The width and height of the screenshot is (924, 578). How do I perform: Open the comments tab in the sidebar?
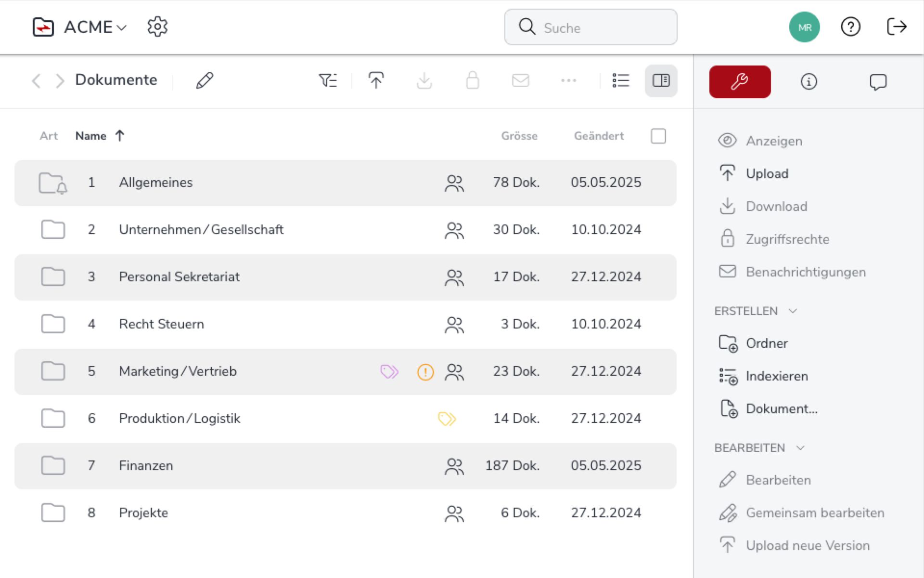click(878, 82)
